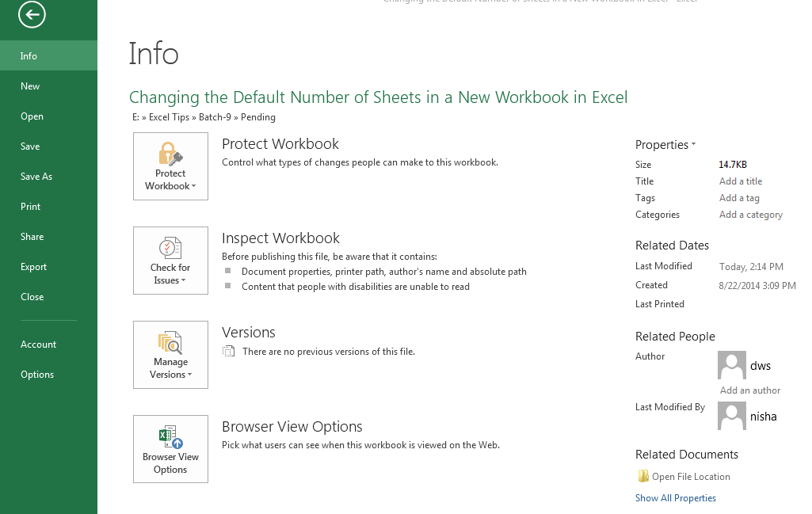The image size is (812, 514).
Task: Select New in the sidebar
Action: click(x=48, y=86)
